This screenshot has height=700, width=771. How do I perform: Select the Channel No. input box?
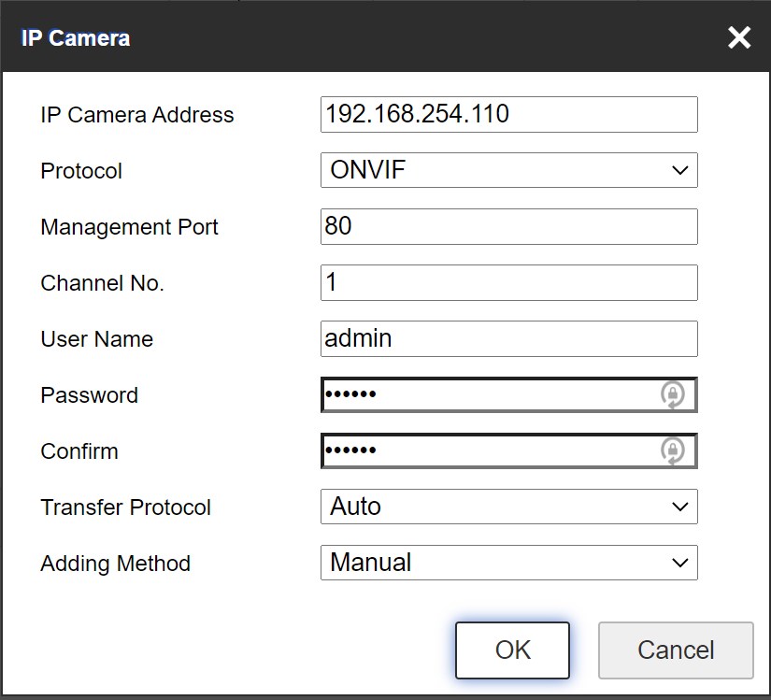tap(508, 283)
